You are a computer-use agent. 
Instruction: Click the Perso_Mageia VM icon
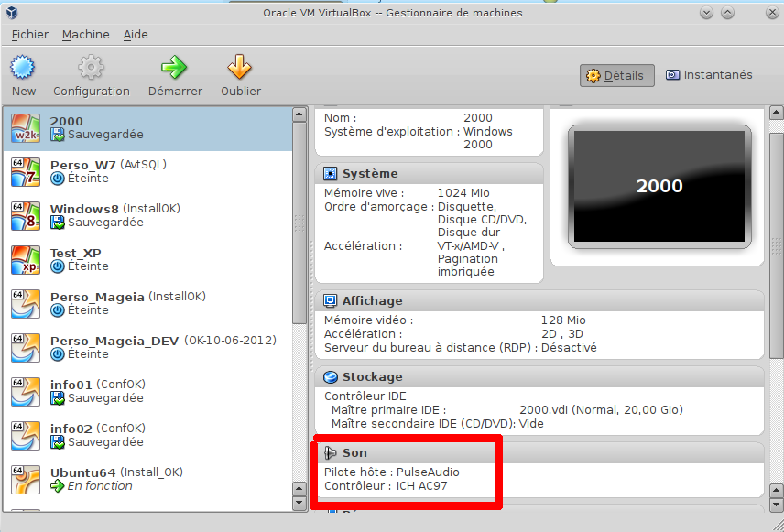[26, 304]
